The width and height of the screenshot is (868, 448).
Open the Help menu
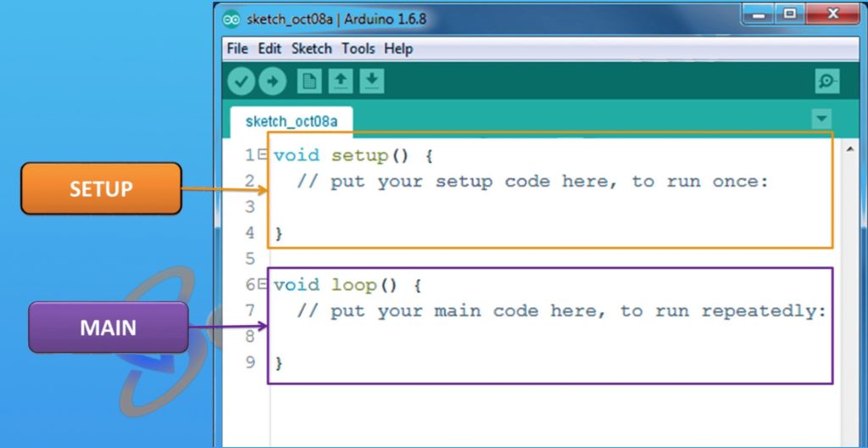pos(398,49)
